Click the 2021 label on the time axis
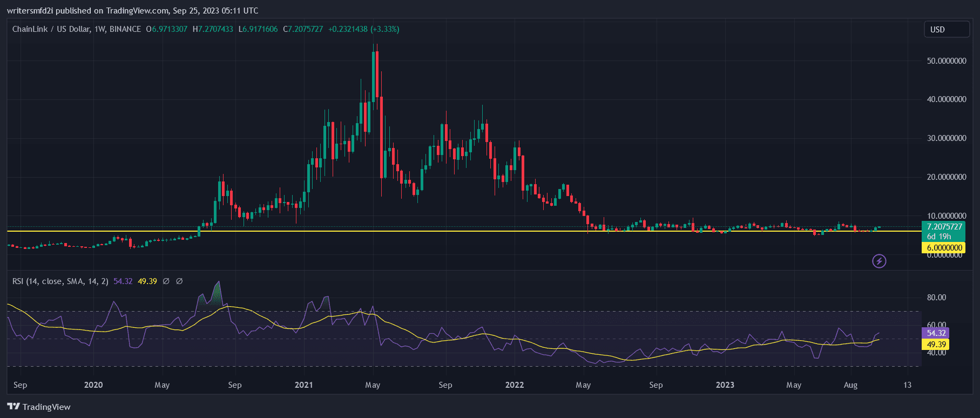980x418 pixels. 303,385
